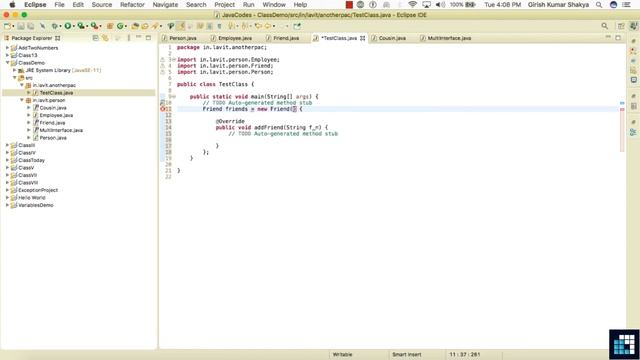This screenshot has width=640, height=360.
Task: Collapse the in.lavit.anotherpac package
Action: 22,85
